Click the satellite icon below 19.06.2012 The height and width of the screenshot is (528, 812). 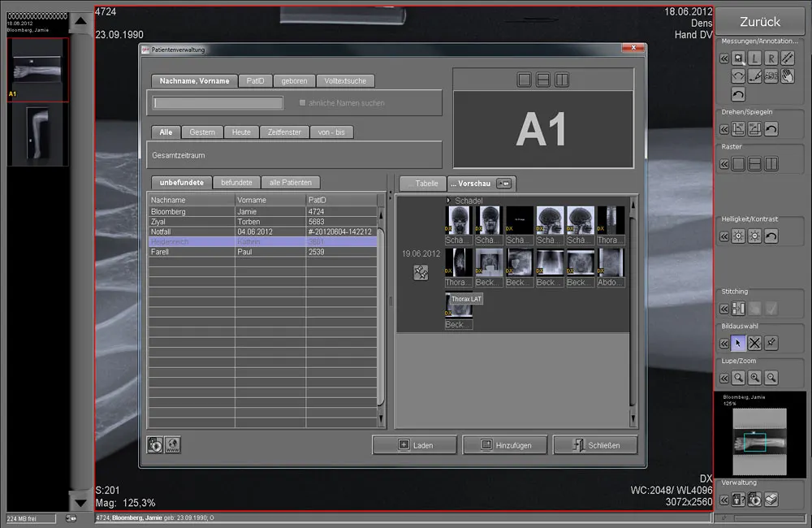[421, 274]
